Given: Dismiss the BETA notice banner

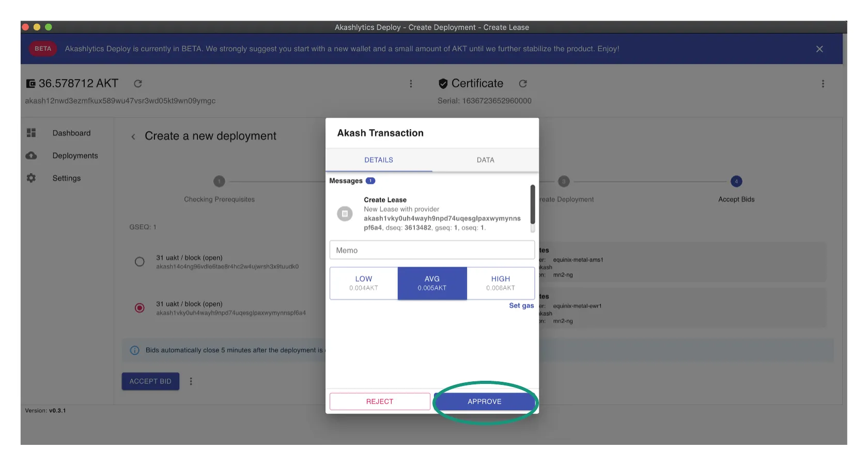Looking at the screenshot, I should [x=819, y=49].
